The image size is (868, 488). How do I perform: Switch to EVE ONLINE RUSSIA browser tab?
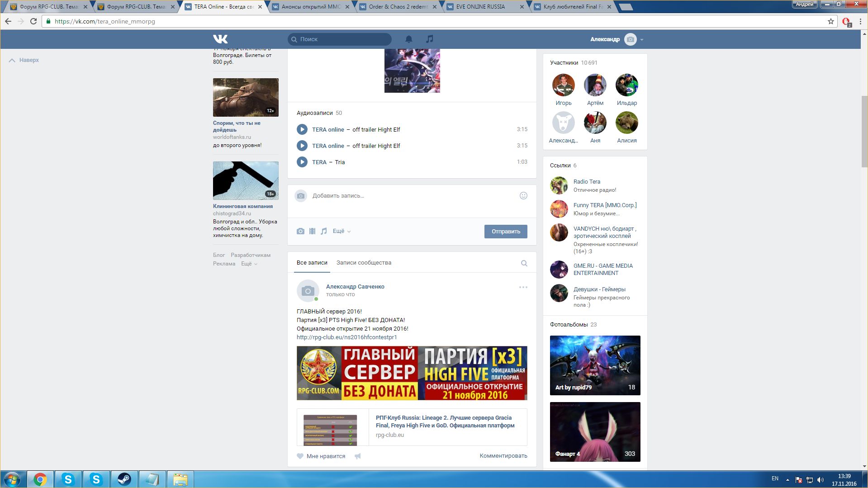pos(484,7)
